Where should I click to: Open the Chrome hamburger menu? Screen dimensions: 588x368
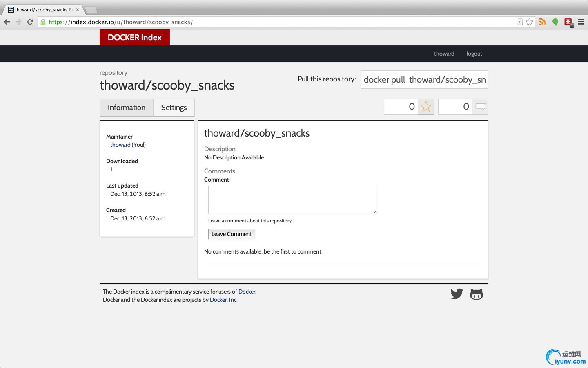(x=581, y=22)
